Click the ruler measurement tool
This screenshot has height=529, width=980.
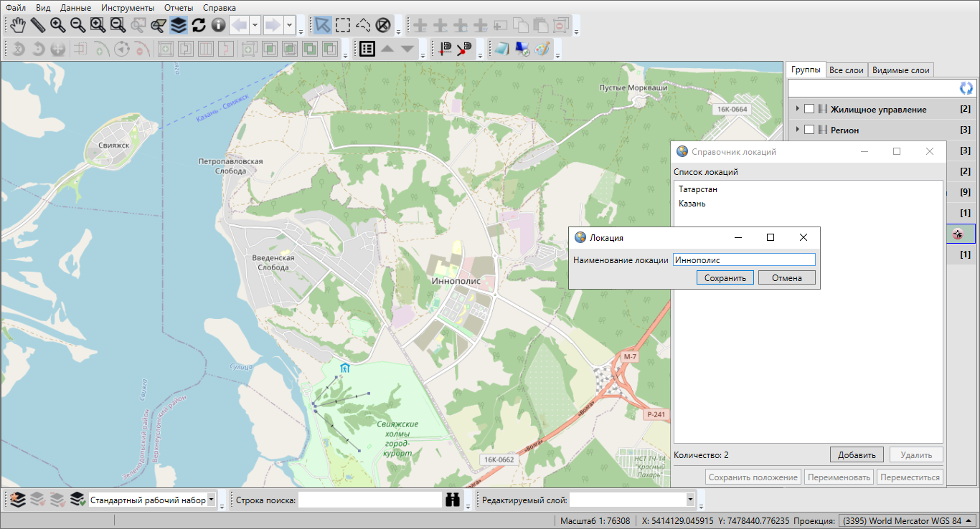point(37,25)
